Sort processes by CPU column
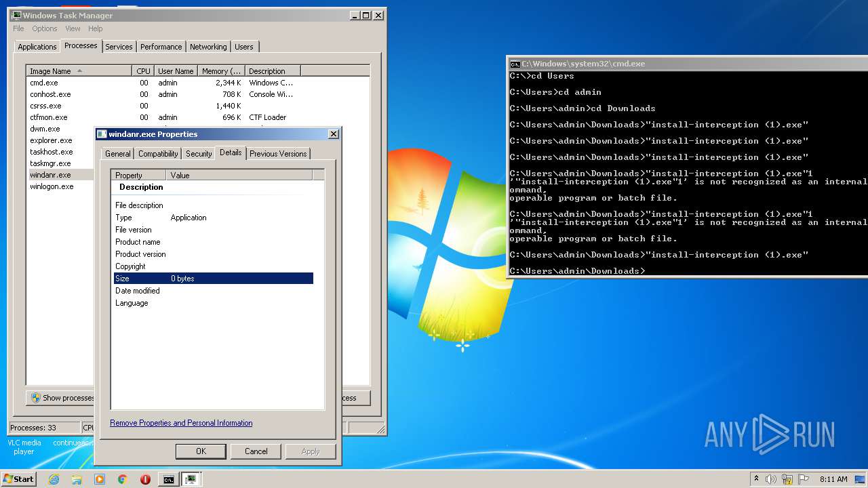Viewport: 868px width, 488px height. coord(143,71)
